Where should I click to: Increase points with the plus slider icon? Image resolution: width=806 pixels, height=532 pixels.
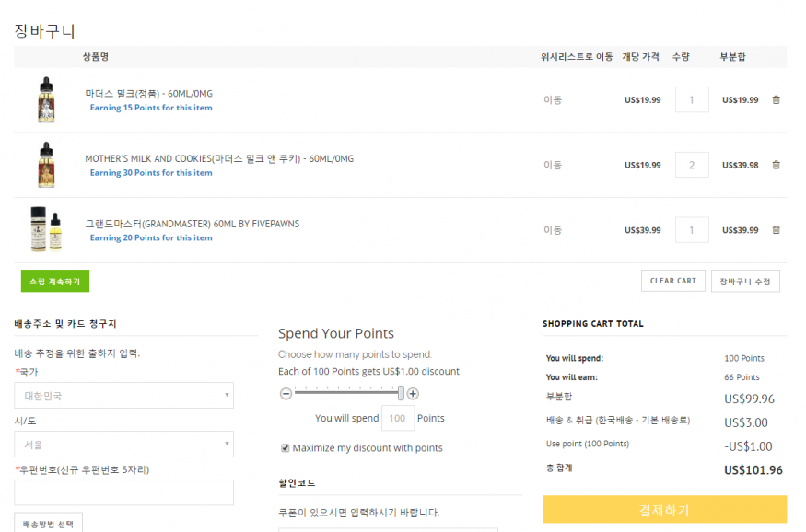point(413,394)
